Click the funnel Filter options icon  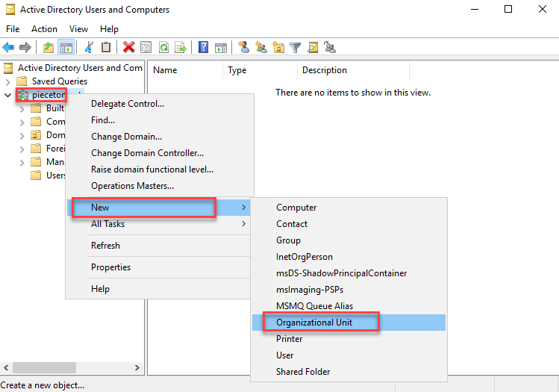pos(296,47)
